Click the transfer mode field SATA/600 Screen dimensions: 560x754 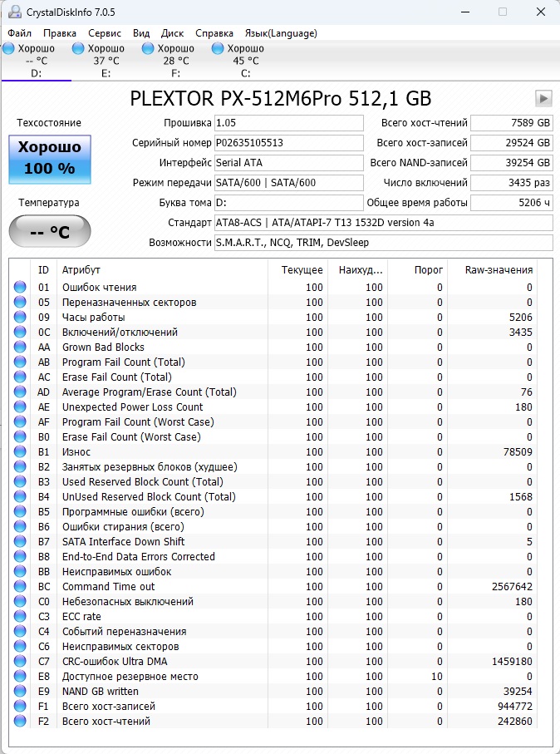[289, 183]
